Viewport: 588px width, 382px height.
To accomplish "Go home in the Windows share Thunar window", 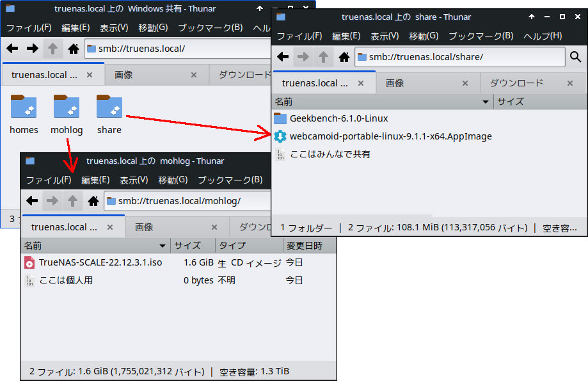I will click(x=74, y=49).
